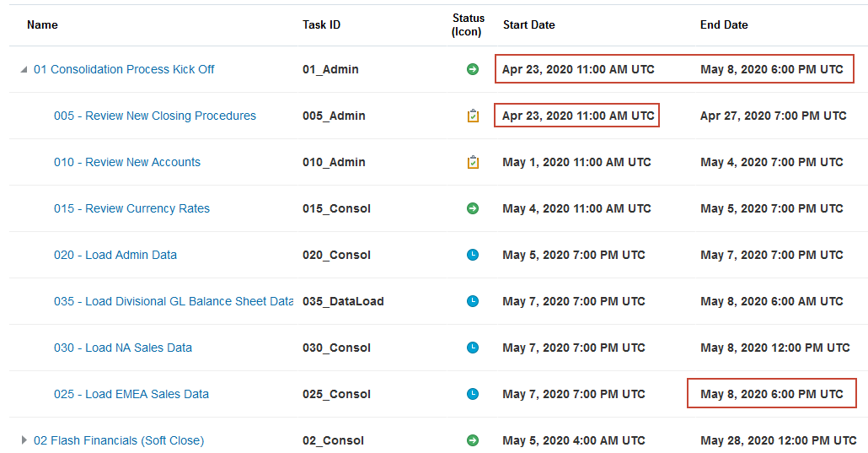Sort by the Start Date column header
This screenshot has height=453, width=868.
tap(529, 24)
